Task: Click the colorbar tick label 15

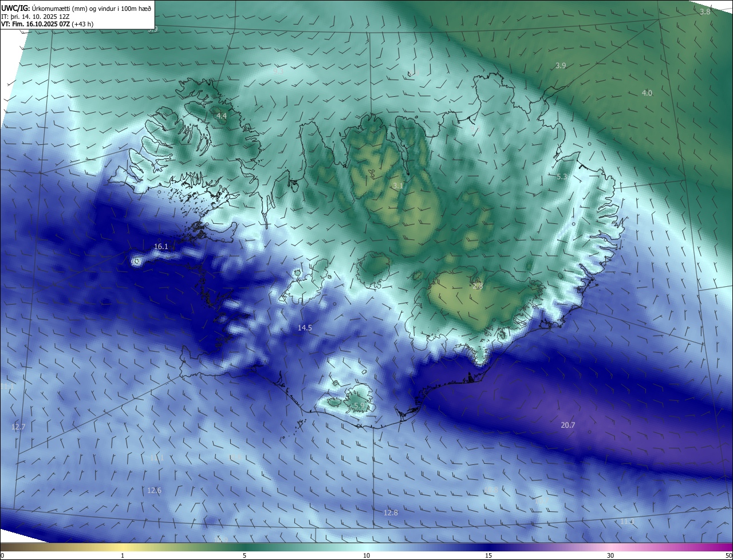Action: tap(488, 555)
